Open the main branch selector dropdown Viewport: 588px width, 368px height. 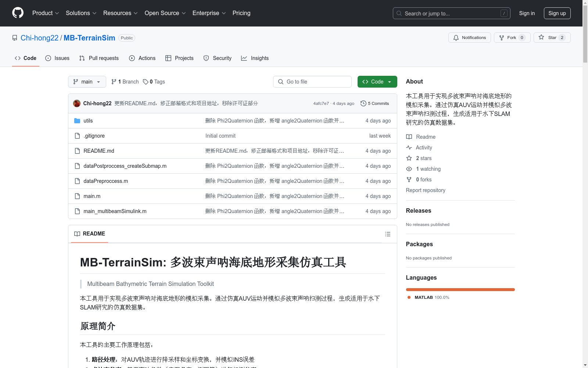[87, 82]
